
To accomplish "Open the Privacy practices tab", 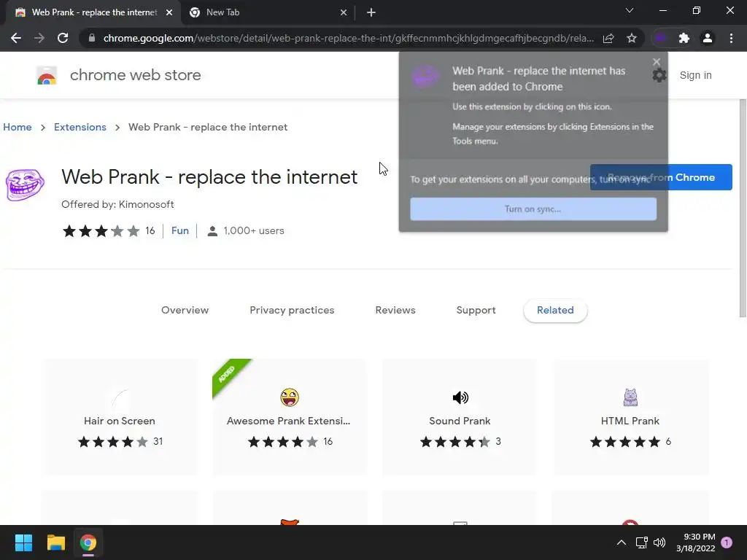I will pyautogui.click(x=292, y=310).
